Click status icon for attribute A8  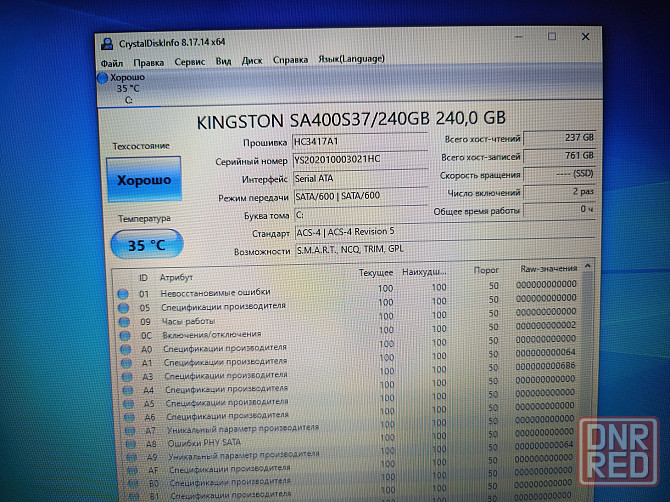(131, 444)
